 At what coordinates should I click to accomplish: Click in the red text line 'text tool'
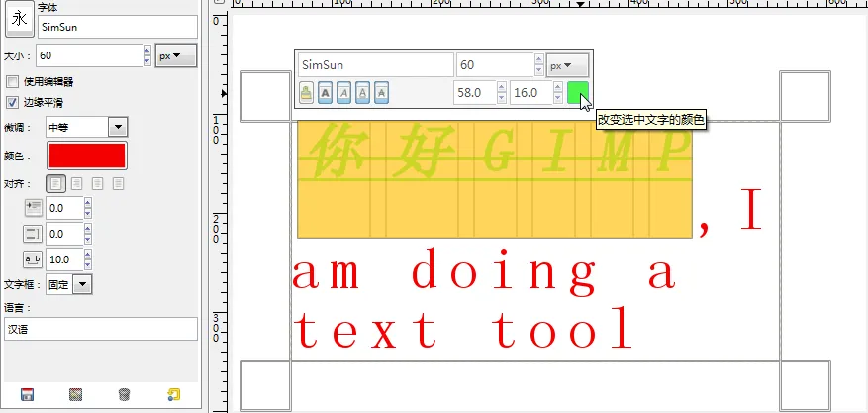(462, 328)
